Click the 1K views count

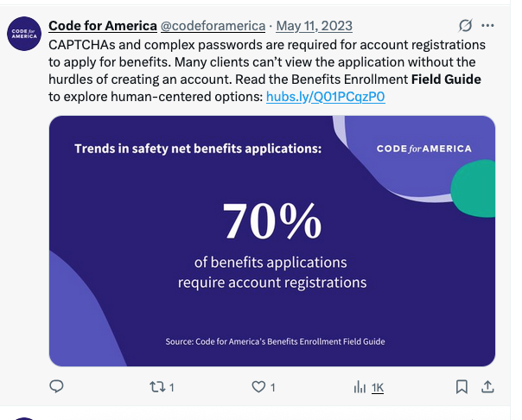point(378,388)
